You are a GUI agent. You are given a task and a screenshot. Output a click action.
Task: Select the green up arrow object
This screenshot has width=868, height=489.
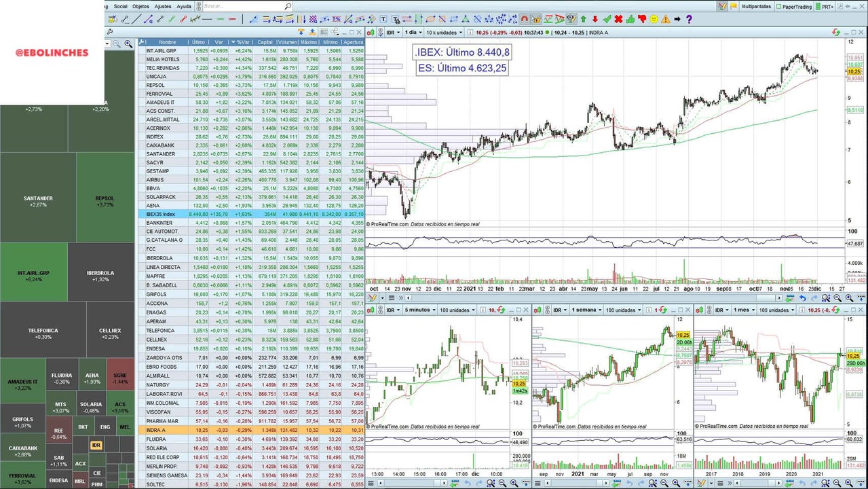coord(583,19)
